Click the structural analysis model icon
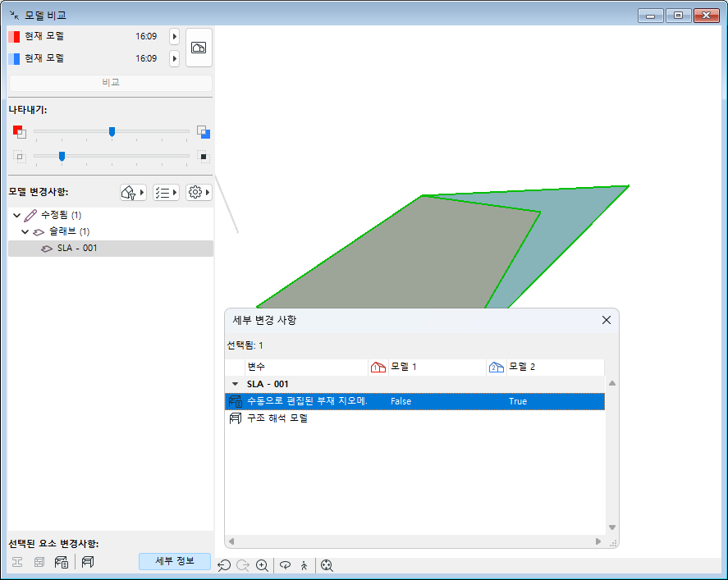This screenshot has height=580, width=728. point(88,562)
